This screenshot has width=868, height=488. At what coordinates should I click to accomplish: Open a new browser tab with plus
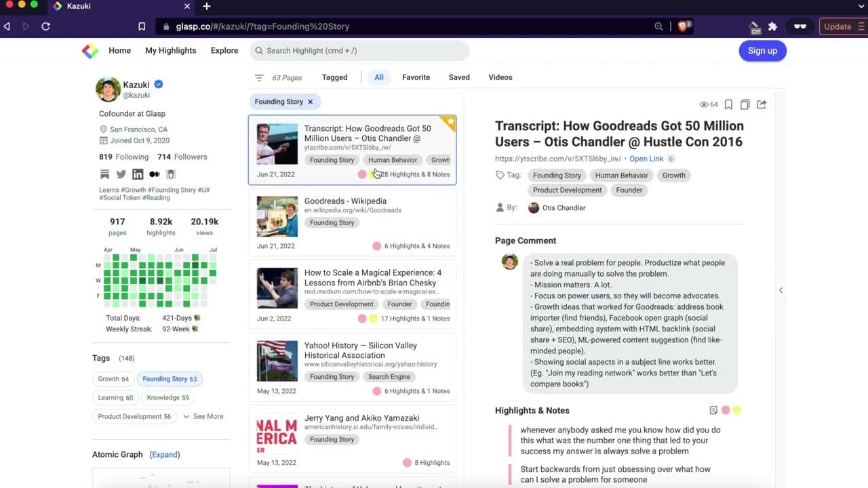point(206,6)
